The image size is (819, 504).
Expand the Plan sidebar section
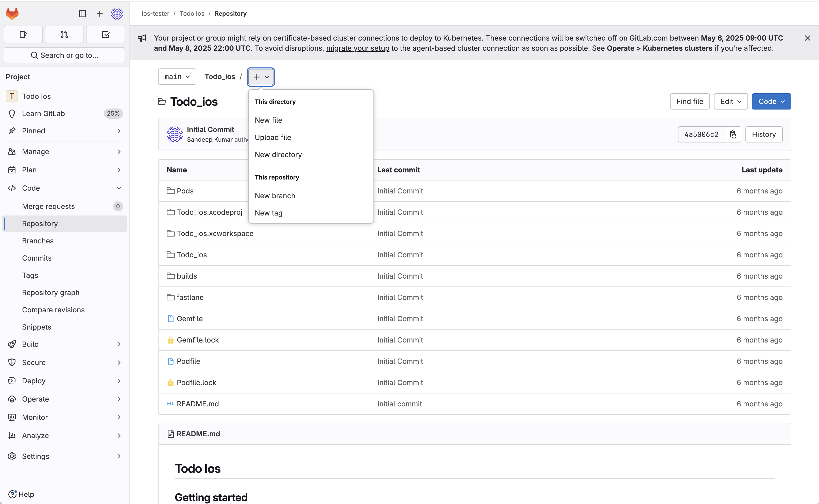coord(64,170)
